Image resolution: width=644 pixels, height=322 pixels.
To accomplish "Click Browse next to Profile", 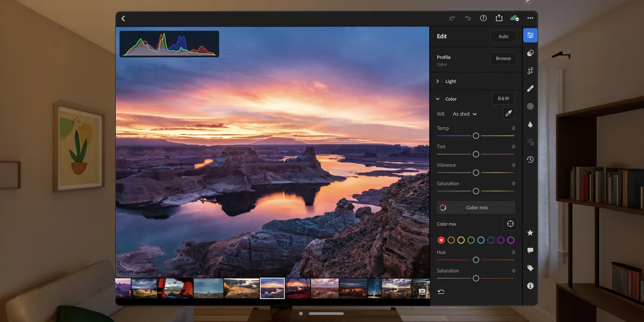I will (x=503, y=58).
